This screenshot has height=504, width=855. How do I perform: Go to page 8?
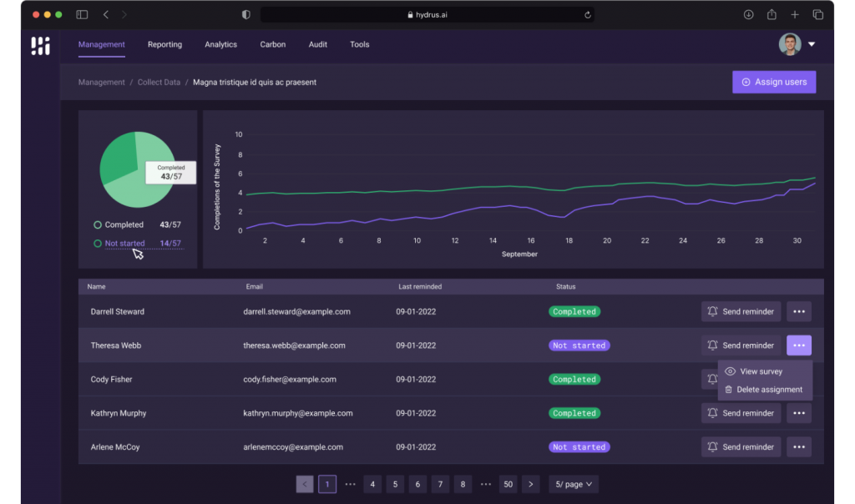463,484
